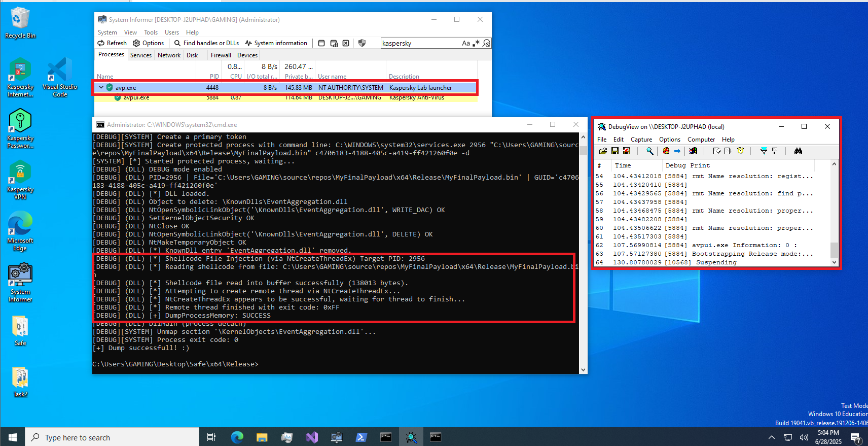Screen dimensions: 868x446
Task: Click the Refresh button in System Informer
Action: 112,43
